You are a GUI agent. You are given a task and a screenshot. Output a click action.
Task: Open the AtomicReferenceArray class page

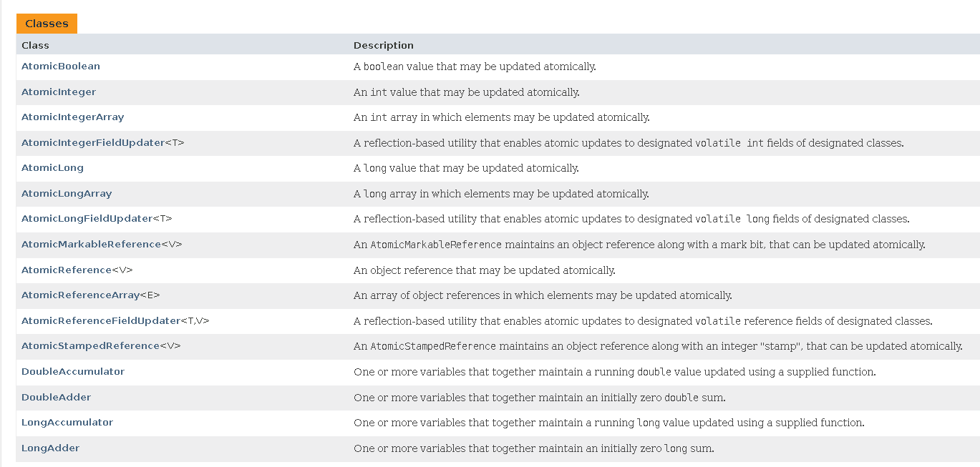(80, 295)
